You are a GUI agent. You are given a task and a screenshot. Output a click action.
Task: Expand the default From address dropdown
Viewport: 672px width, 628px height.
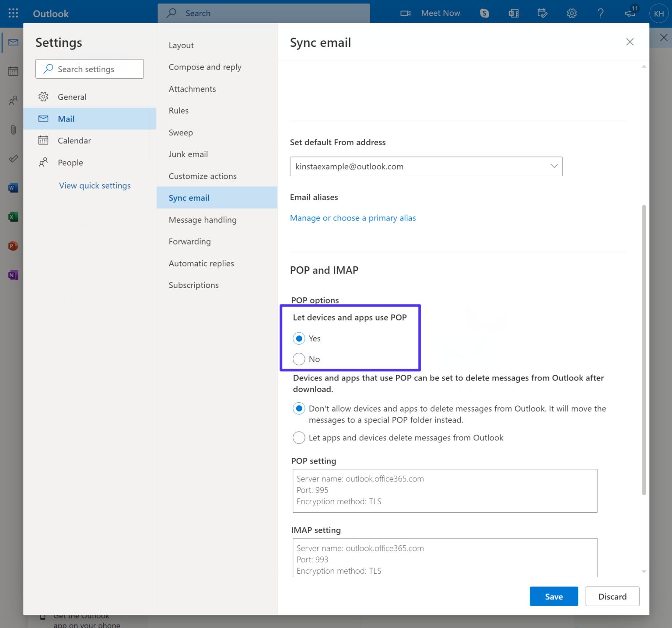[554, 166]
